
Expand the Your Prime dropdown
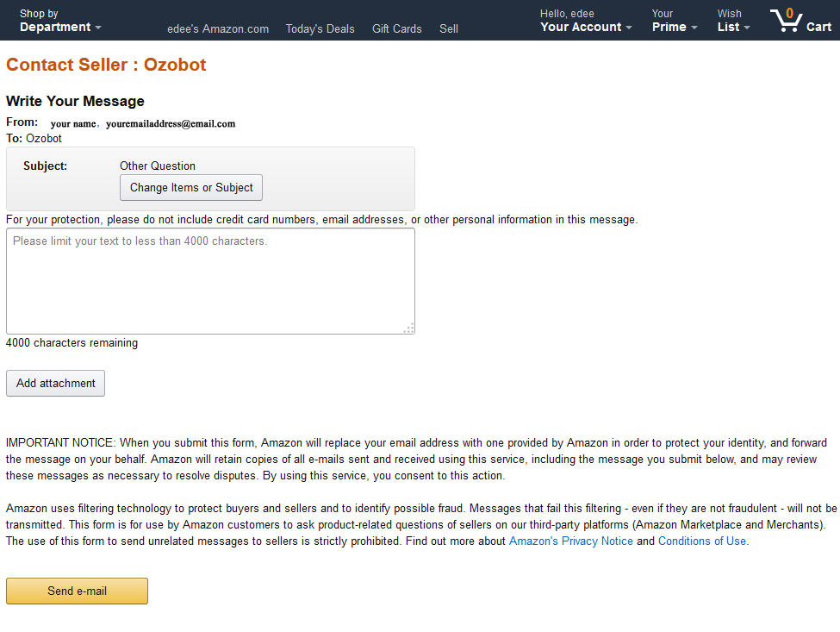[x=675, y=21]
